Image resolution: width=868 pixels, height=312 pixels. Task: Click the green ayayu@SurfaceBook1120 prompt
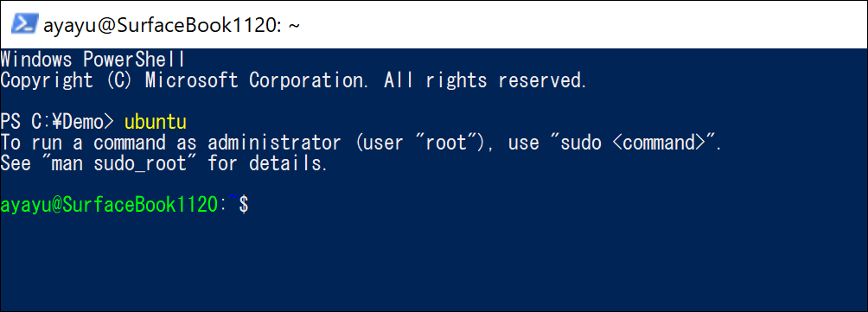coord(109,205)
